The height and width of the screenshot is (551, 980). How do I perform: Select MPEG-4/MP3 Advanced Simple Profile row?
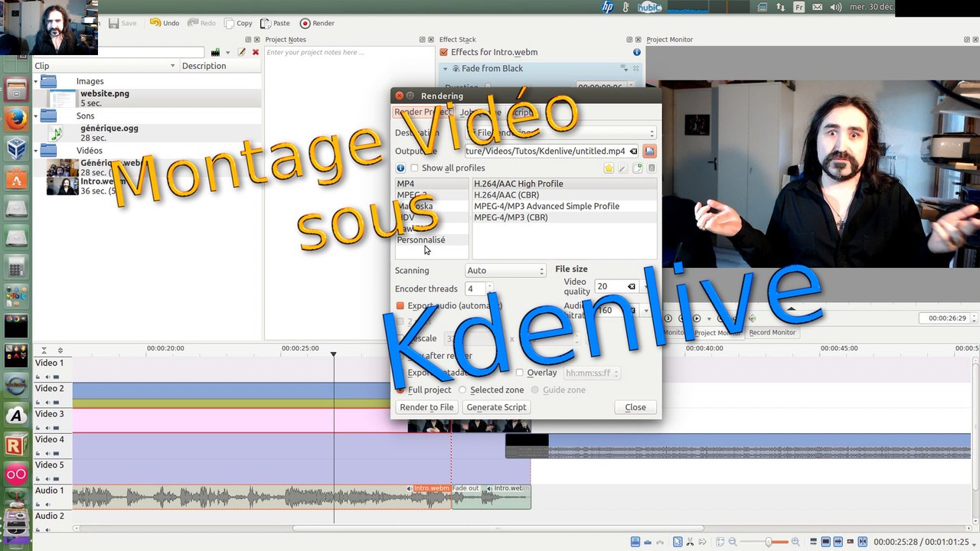[x=564, y=206]
